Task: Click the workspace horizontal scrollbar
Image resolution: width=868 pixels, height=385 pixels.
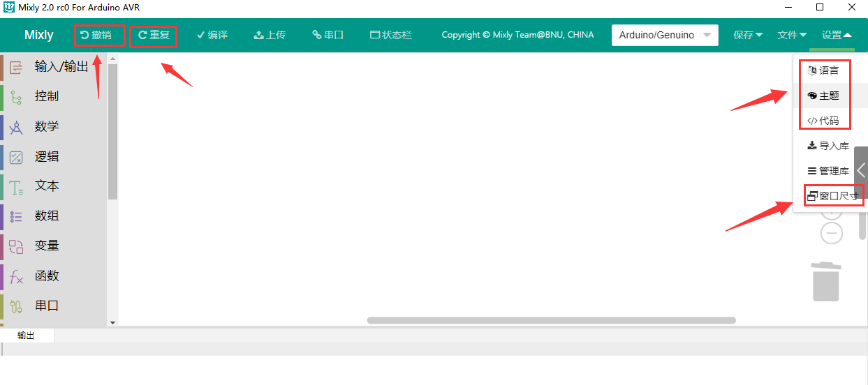Action: 552,321
